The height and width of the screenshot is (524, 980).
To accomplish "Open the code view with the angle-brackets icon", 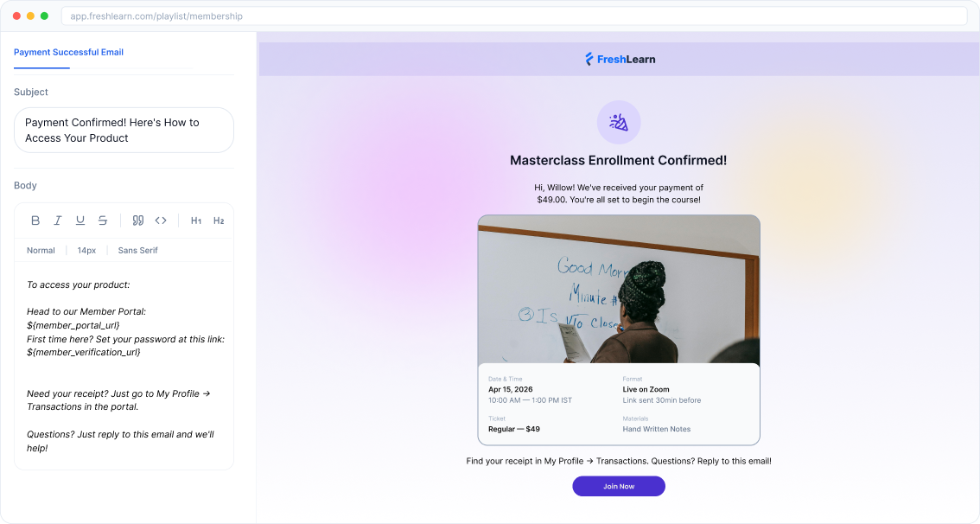I will pyautogui.click(x=161, y=220).
